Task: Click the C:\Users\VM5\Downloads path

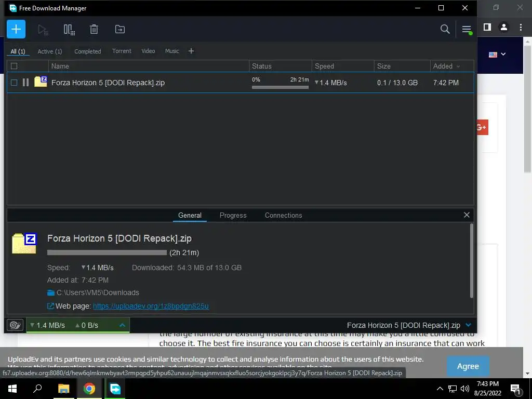Action: point(98,292)
